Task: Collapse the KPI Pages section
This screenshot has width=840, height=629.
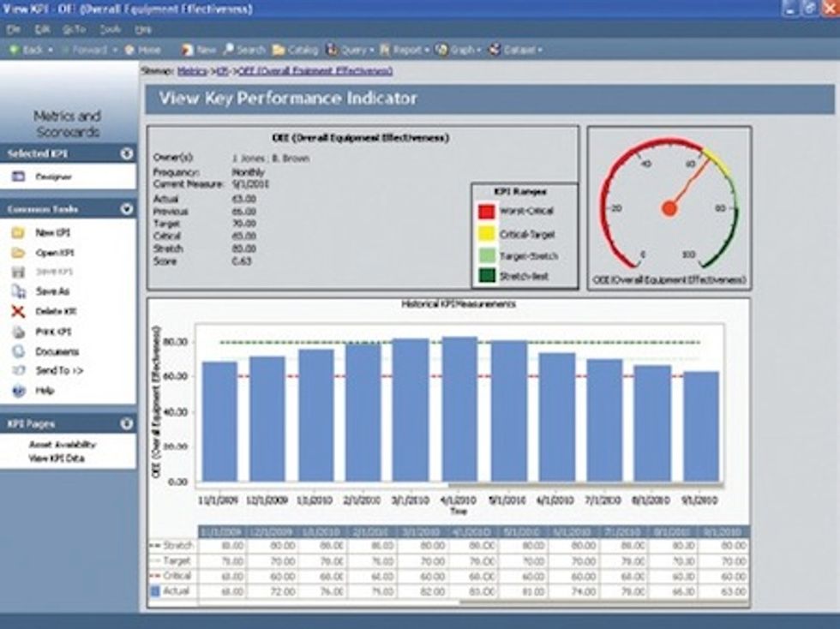Action: coord(127,422)
